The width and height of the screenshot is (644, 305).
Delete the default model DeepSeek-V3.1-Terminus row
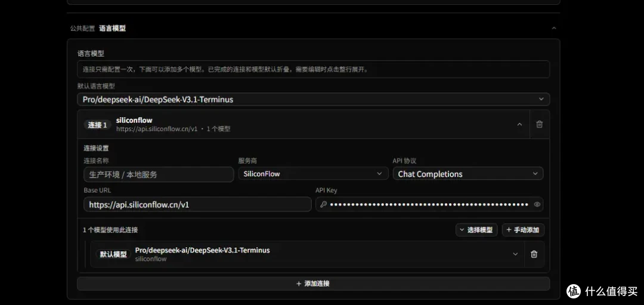point(534,254)
